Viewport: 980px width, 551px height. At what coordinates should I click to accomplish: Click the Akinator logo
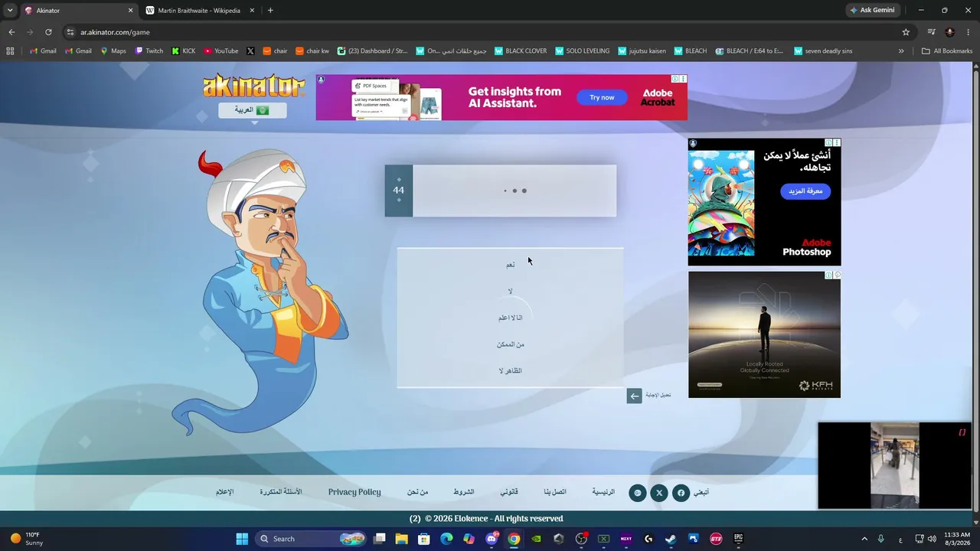[253, 85]
